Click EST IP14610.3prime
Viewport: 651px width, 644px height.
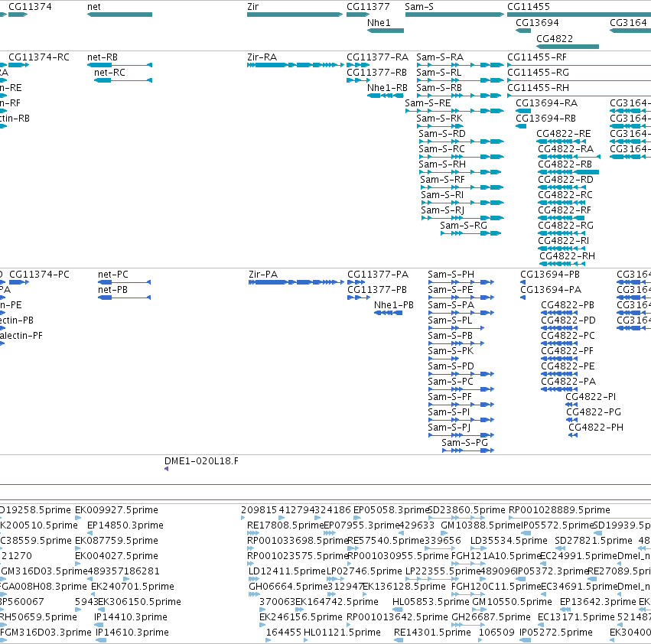(101, 640)
